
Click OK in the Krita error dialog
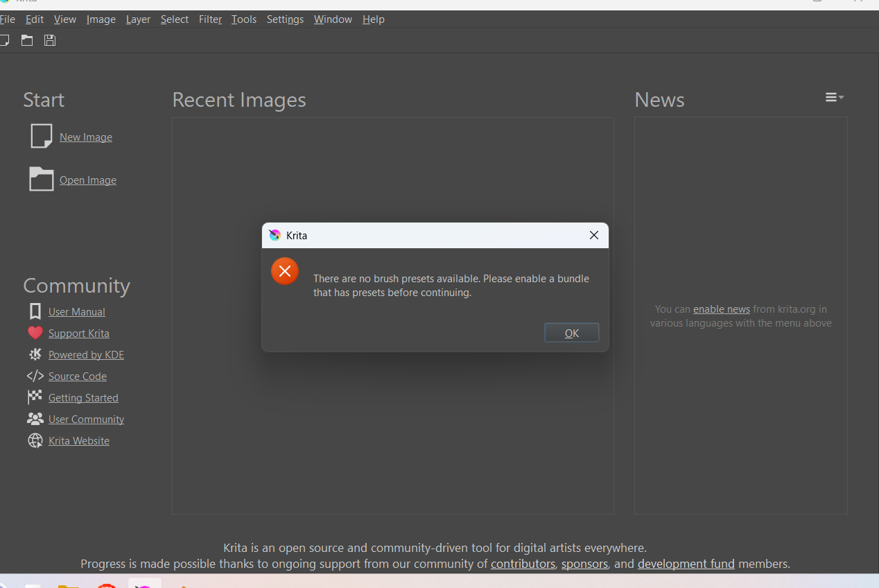[572, 333]
